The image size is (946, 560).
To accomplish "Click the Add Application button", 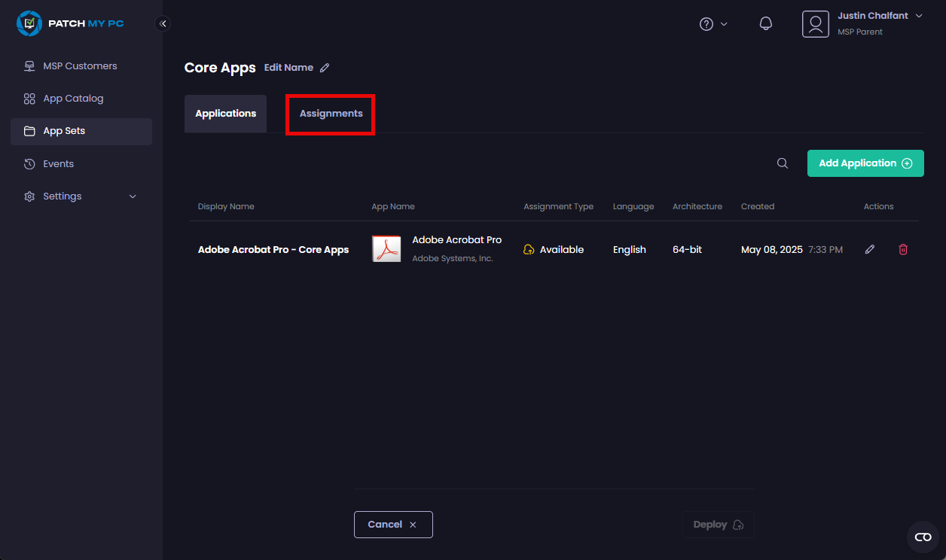I will [x=865, y=163].
